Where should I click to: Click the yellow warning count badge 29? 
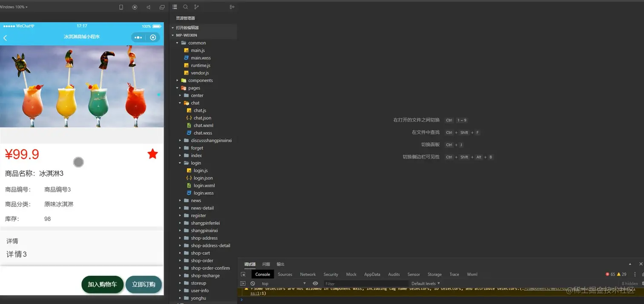(x=622, y=274)
